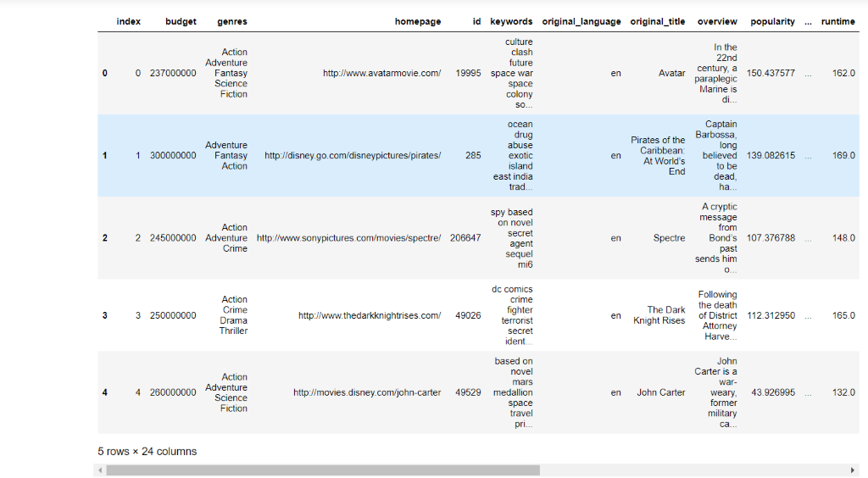The width and height of the screenshot is (868, 478).
Task: Select the 'genres' column header
Action: tap(232, 21)
